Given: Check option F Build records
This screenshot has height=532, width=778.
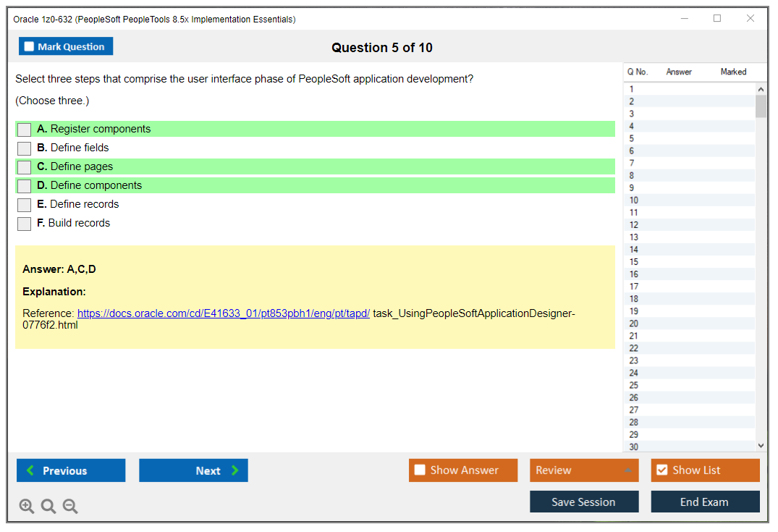Looking at the screenshot, I should (25, 224).
